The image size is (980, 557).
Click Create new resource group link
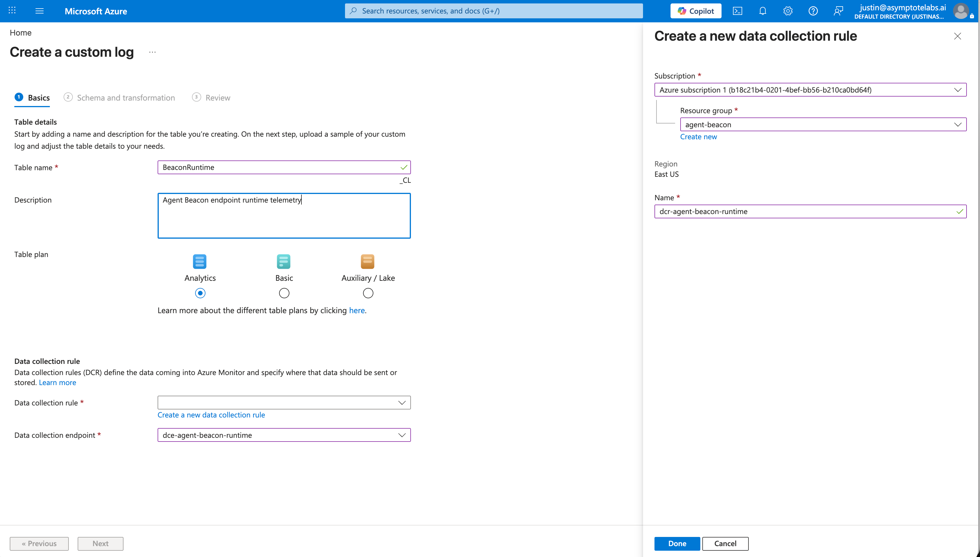pos(699,137)
